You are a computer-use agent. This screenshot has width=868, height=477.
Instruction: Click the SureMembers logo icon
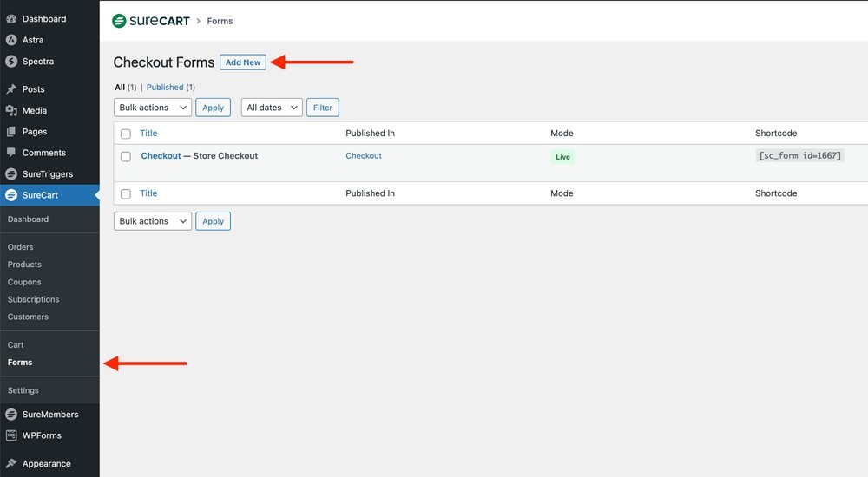point(11,414)
